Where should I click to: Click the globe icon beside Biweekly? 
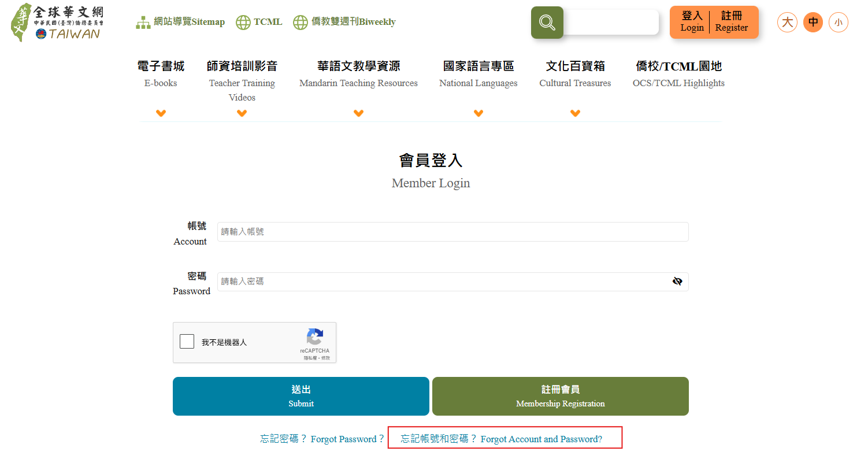[x=301, y=23]
